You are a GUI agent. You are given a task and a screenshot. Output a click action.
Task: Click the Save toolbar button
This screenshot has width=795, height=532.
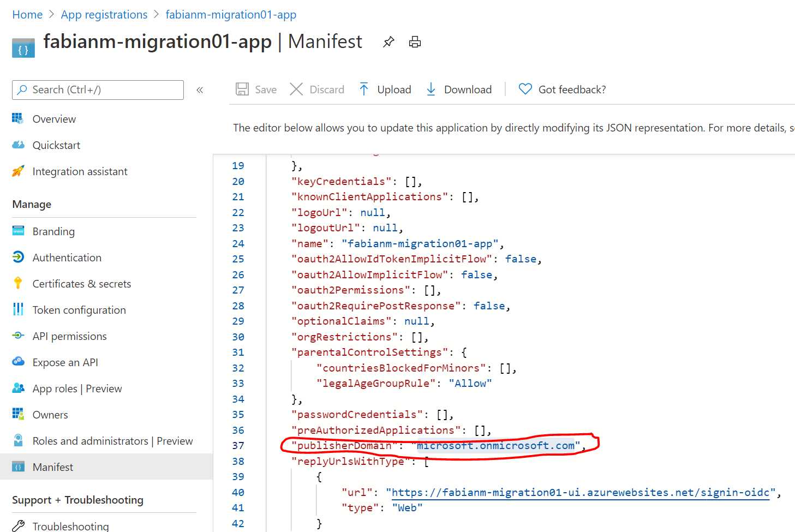[256, 89]
